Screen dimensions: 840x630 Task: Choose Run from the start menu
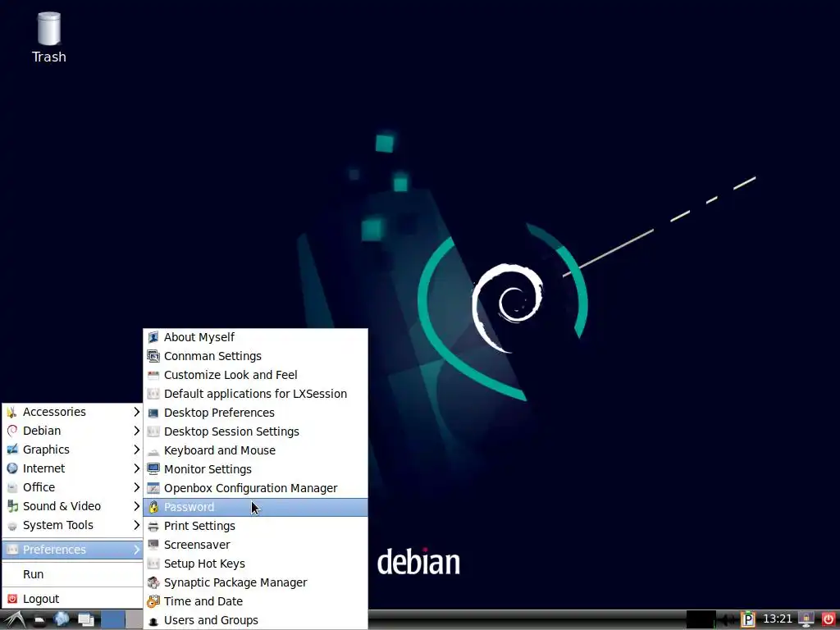click(72, 574)
